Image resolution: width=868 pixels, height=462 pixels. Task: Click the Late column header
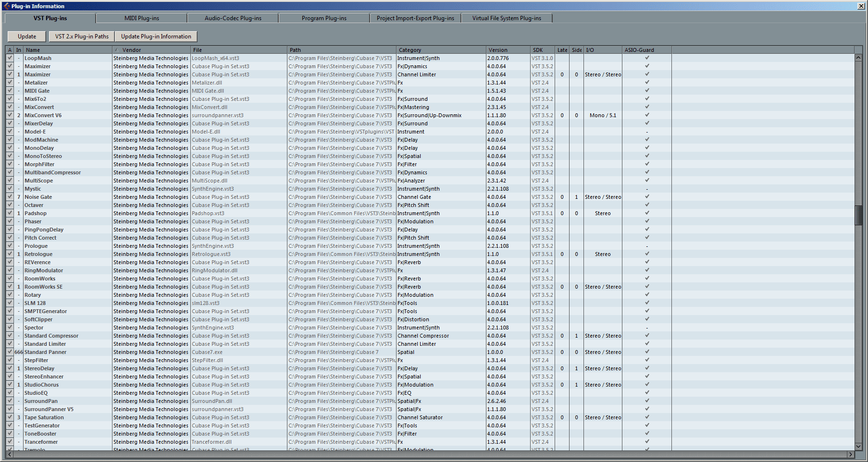562,50
